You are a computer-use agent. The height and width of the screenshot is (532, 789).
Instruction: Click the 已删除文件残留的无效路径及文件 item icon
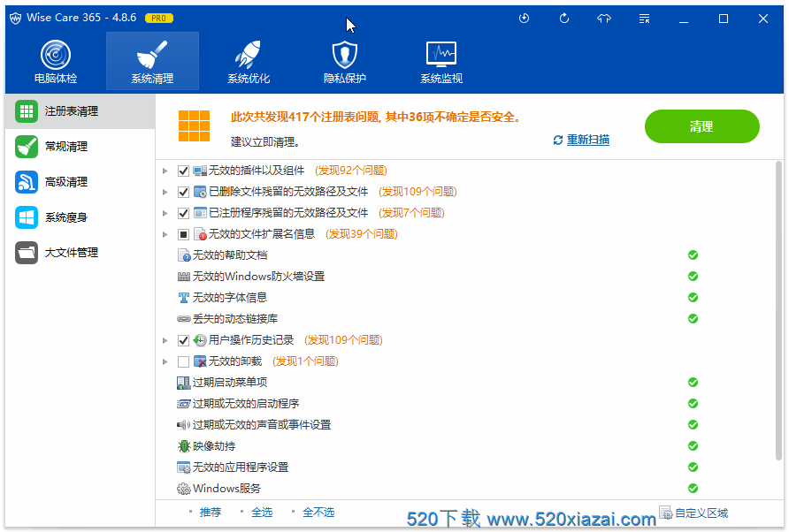point(200,192)
